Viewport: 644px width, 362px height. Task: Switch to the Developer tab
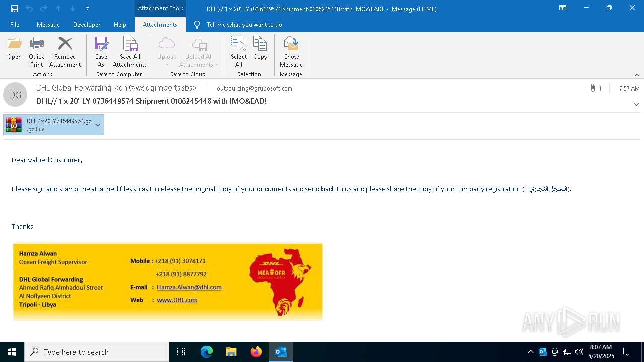click(x=87, y=25)
